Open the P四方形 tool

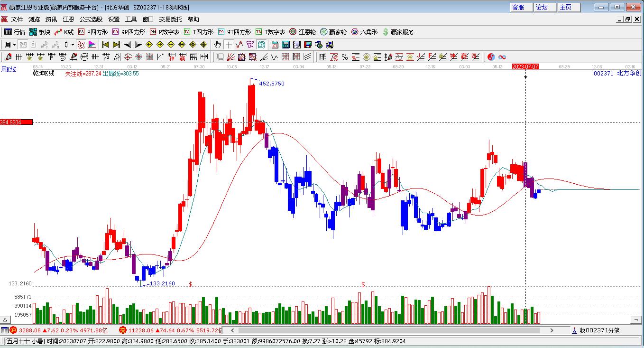pos(93,32)
